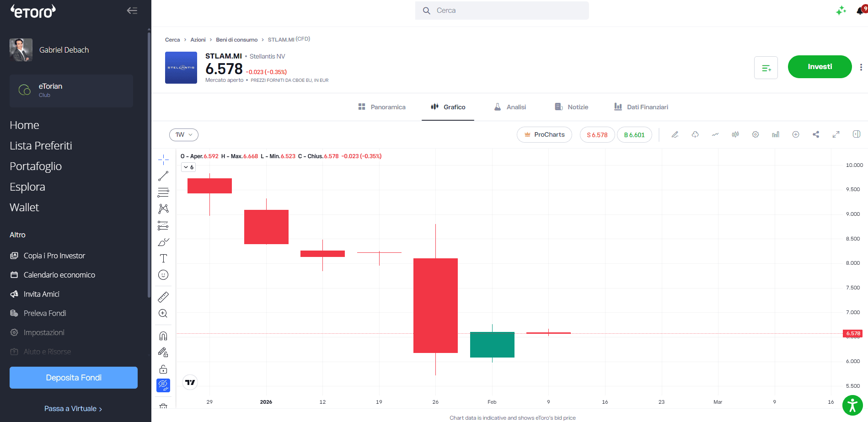
Task: Expand the indicators legend showing 6
Action: pyautogui.click(x=189, y=167)
